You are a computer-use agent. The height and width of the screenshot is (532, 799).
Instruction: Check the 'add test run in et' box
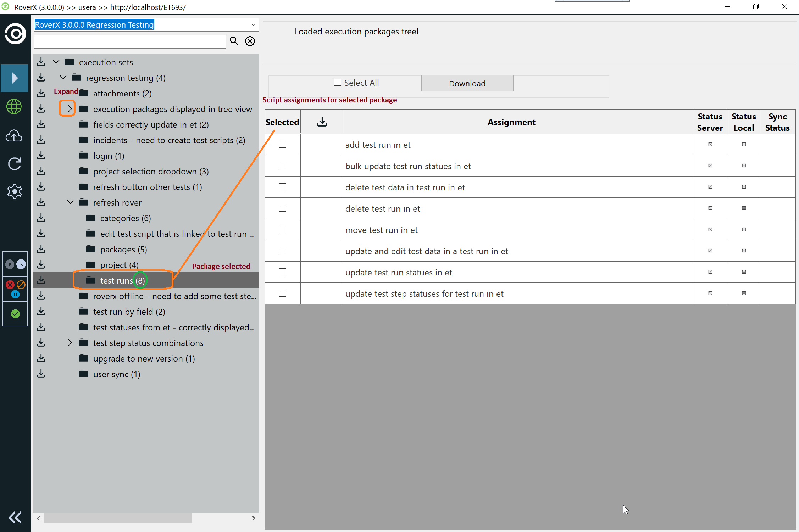[283, 144]
